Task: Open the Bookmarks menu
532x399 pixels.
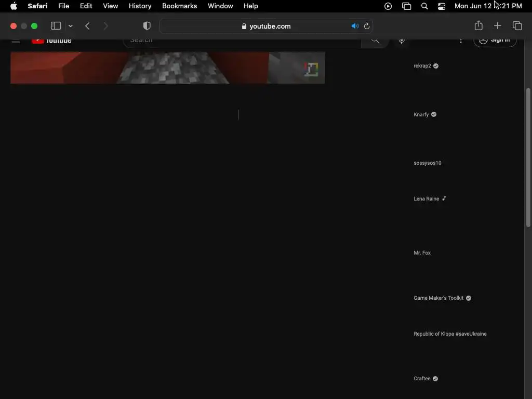Action: [x=179, y=6]
